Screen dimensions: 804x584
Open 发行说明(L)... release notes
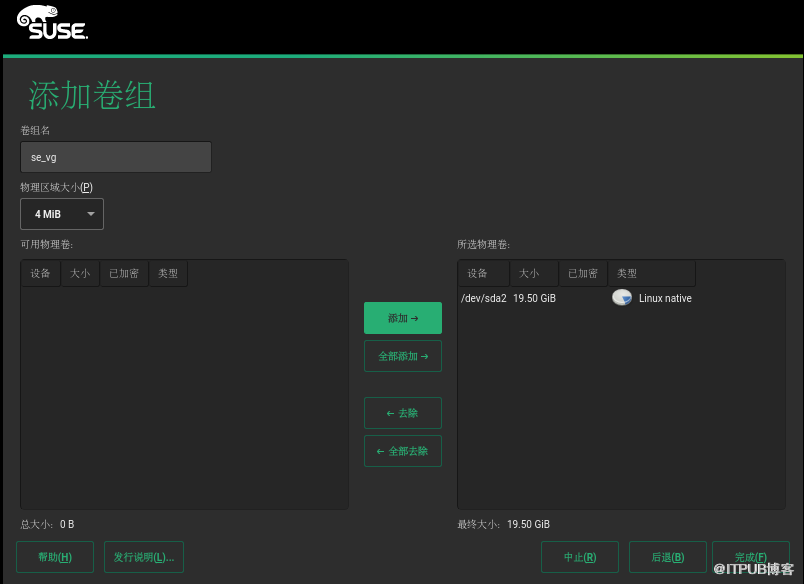[x=144, y=557]
